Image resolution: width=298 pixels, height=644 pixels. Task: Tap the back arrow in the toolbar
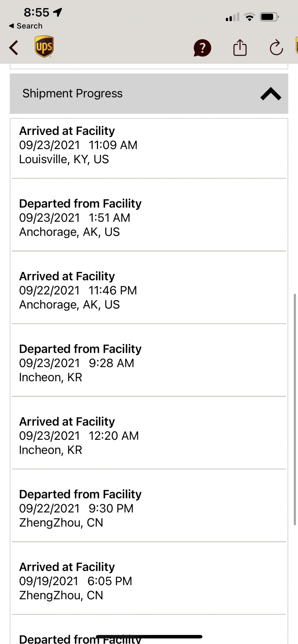(14, 48)
